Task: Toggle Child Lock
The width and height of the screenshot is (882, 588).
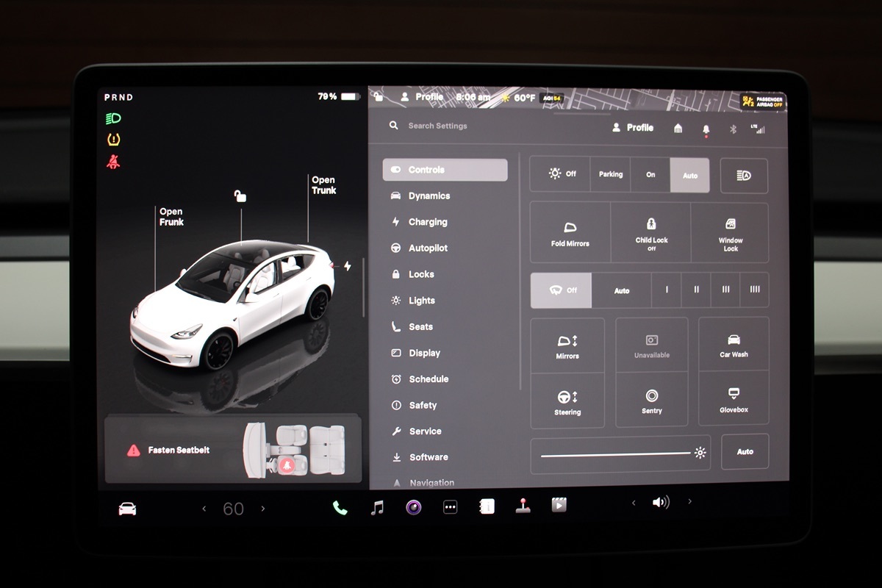Action: click(651, 233)
